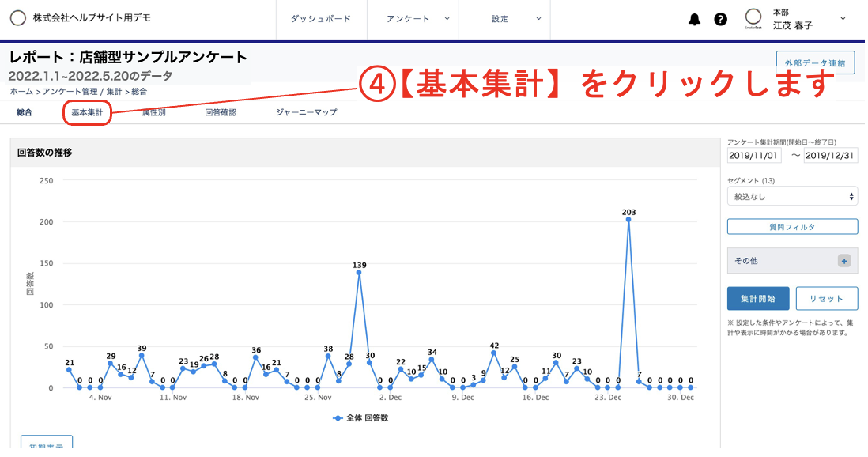The image size is (868, 457).
Task: Switch to the 属性別 tab
Action: [x=153, y=113]
